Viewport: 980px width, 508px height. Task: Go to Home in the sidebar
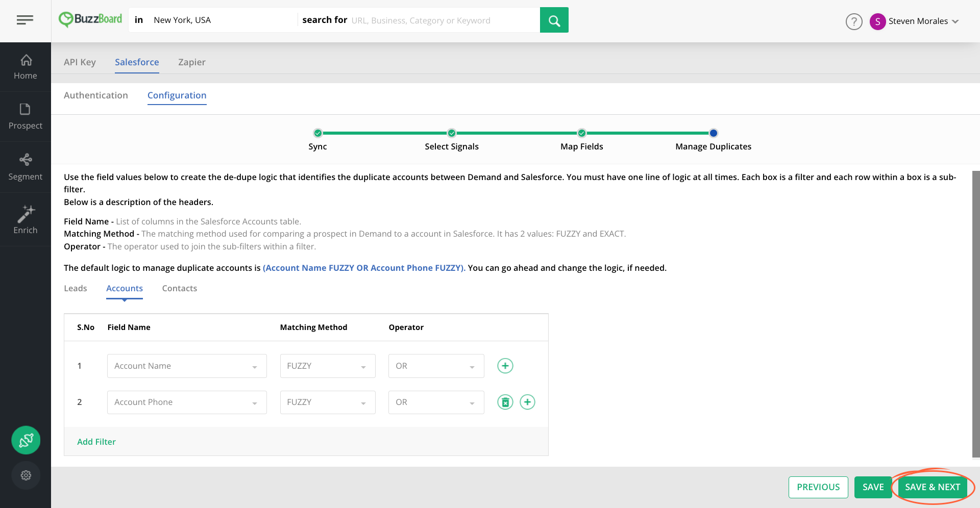(26, 67)
